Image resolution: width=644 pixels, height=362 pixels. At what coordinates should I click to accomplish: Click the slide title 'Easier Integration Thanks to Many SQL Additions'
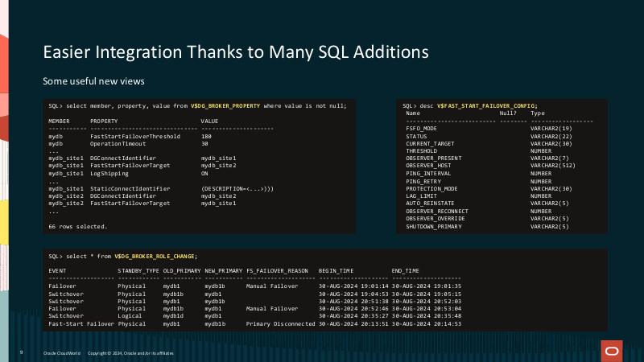[x=236, y=52]
